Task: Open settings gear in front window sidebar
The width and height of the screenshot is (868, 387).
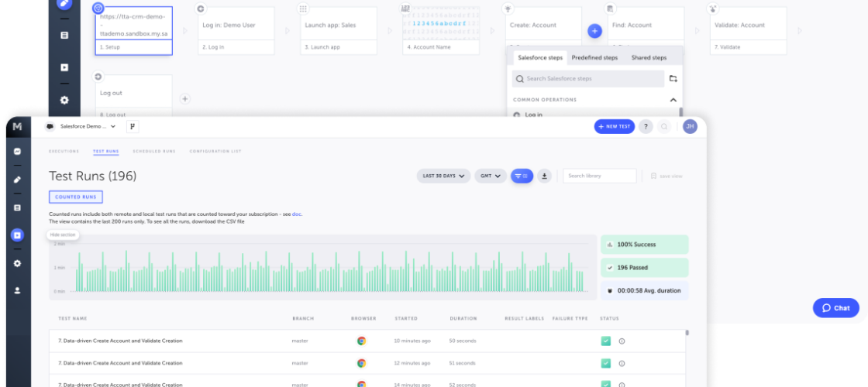Action: [17, 263]
